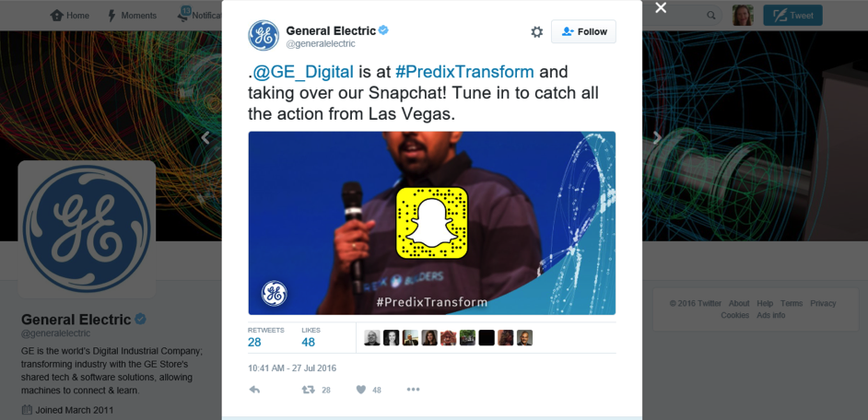Click the Snapchat snapcode image
This screenshot has width=868, height=420.
432,223
